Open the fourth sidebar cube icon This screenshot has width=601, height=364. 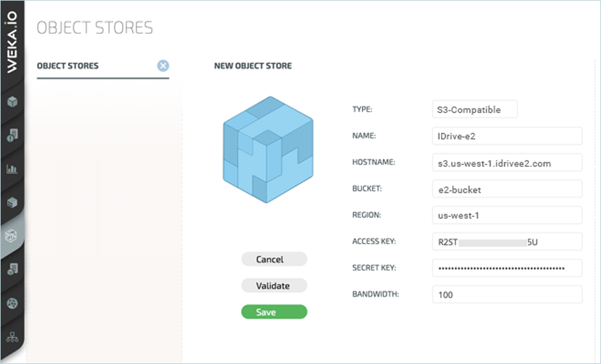pyautogui.click(x=12, y=202)
